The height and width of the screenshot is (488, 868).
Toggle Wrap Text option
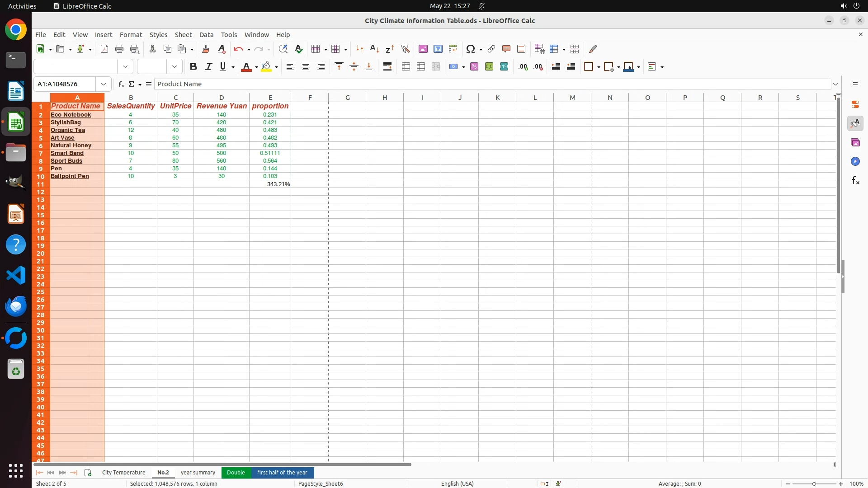(387, 67)
